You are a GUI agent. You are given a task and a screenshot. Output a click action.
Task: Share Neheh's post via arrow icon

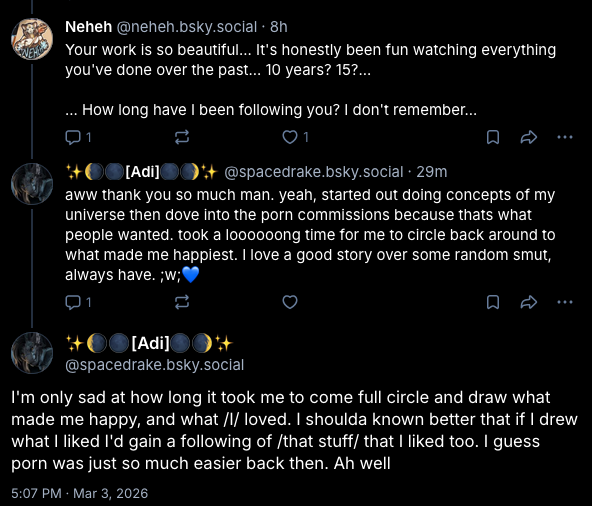(529, 137)
